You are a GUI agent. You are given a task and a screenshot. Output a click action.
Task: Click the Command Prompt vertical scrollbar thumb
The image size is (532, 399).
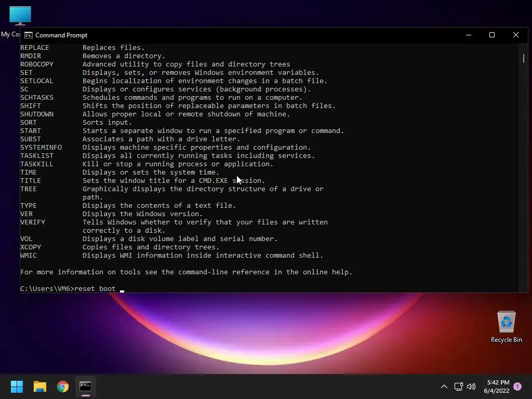[x=524, y=58]
